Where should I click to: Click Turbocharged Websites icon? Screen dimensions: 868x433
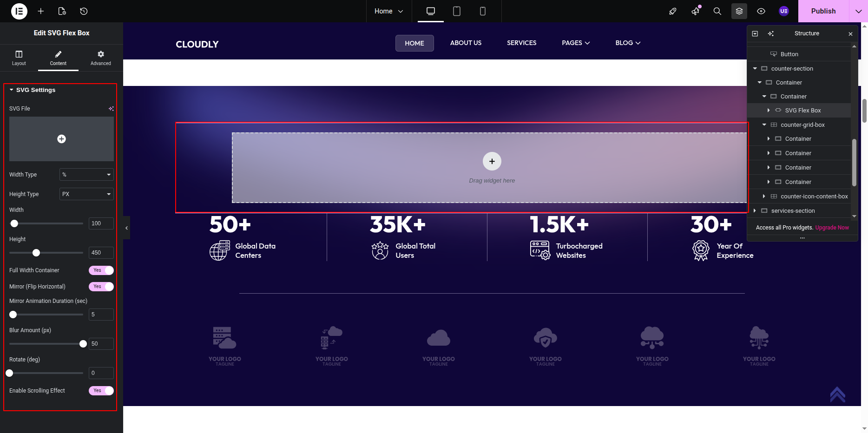540,250
